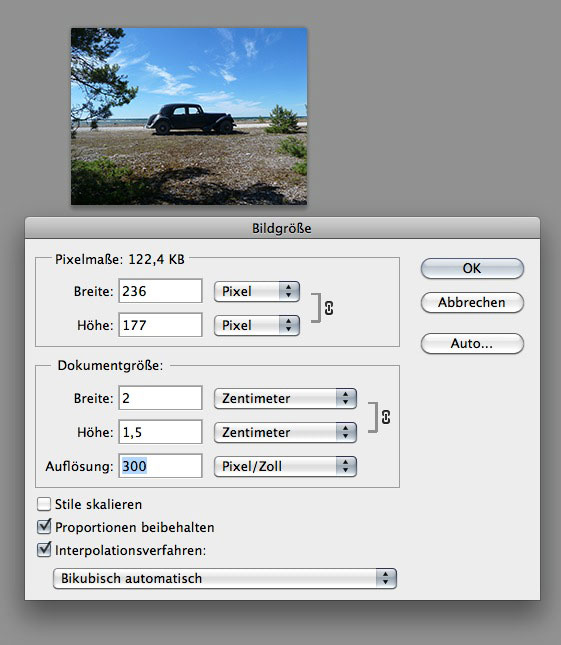Open document width Zentimeter dropdown

(285, 398)
